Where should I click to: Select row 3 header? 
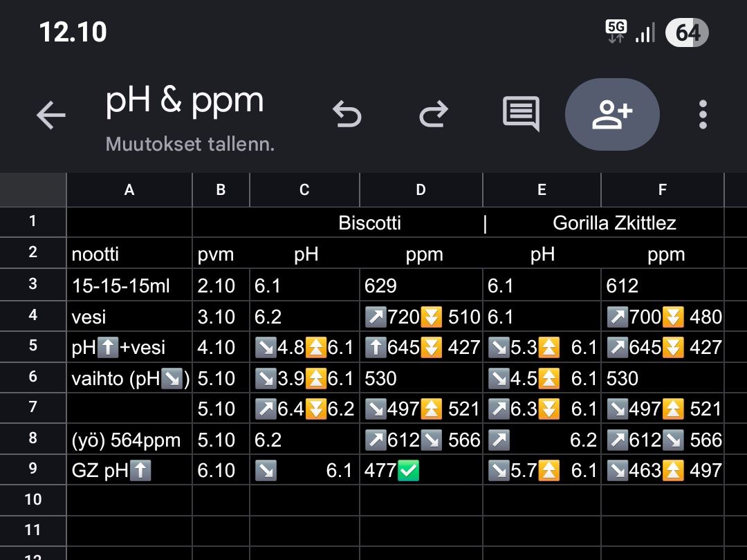(x=33, y=284)
